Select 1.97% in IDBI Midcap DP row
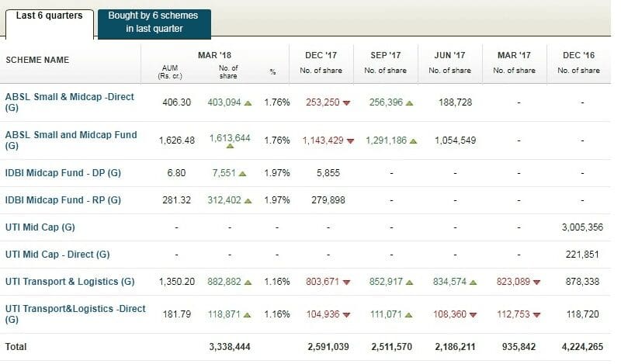This screenshot has height=364, width=621. pos(277,173)
